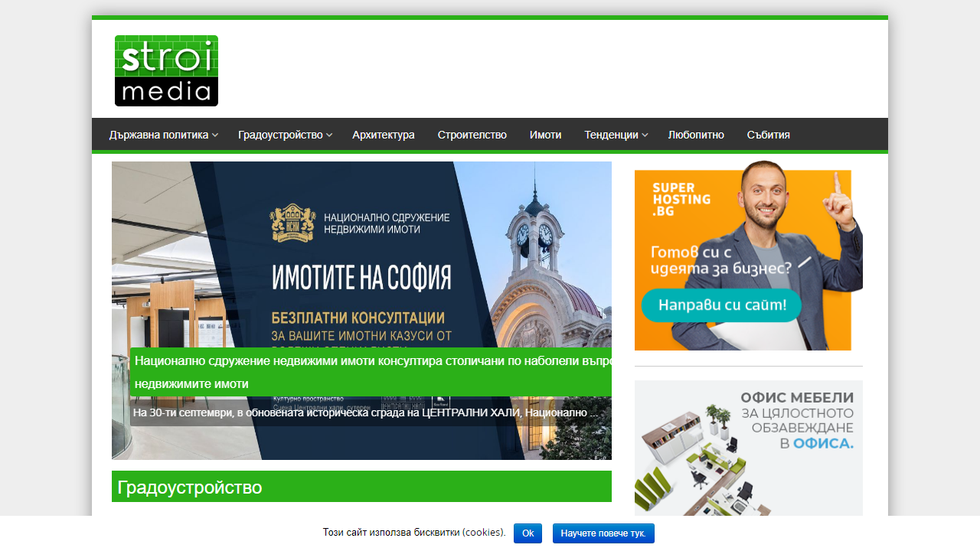The height and width of the screenshot is (551, 980).
Task: Open the Имоти menu item
Action: (x=545, y=134)
